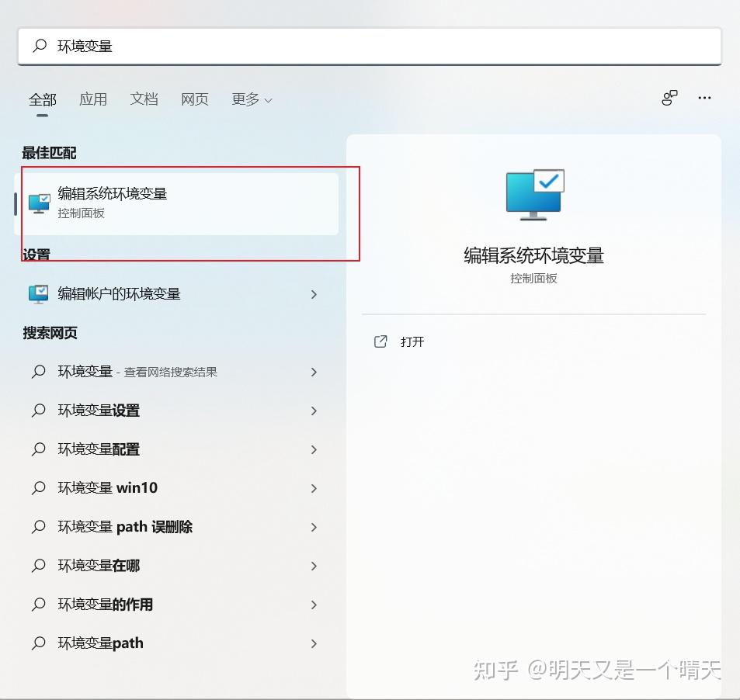Expand the arrow for 编辑帐户的环境变量

[x=314, y=294]
